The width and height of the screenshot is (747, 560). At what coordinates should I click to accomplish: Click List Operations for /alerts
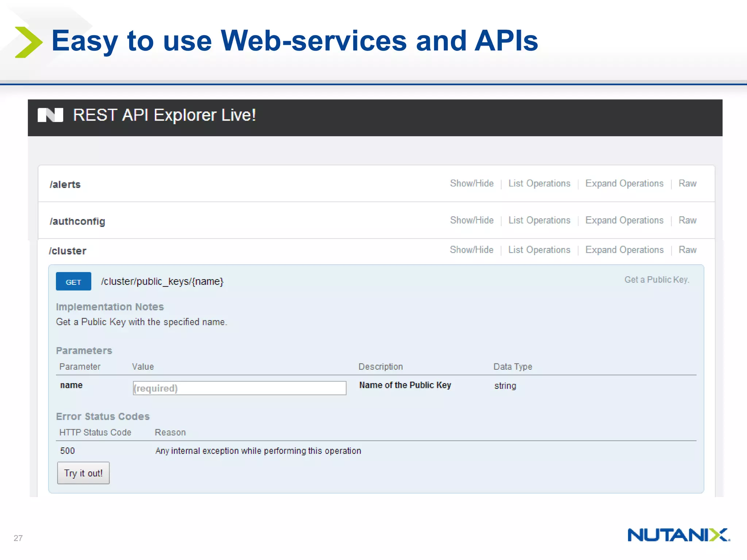[x=539, y=183]
